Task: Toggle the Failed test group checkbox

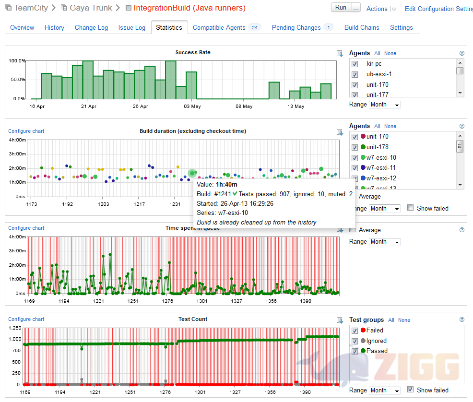Action: 355,331
